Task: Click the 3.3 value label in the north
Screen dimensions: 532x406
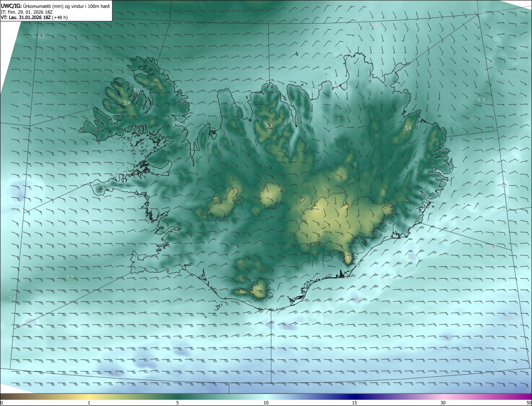Action: point(268,125)
